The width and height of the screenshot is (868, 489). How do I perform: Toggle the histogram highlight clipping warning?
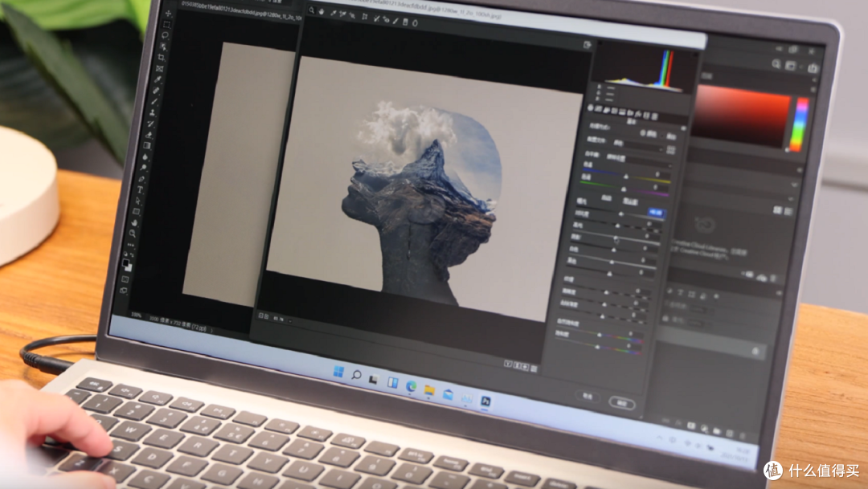[x=696, y=55]
